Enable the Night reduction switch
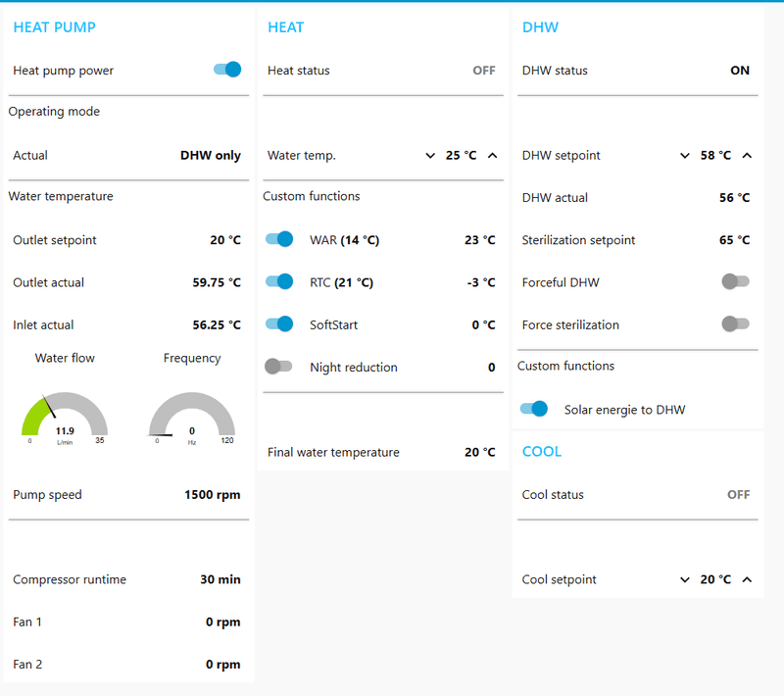The image size is (784, 696). tap(278, 367)
